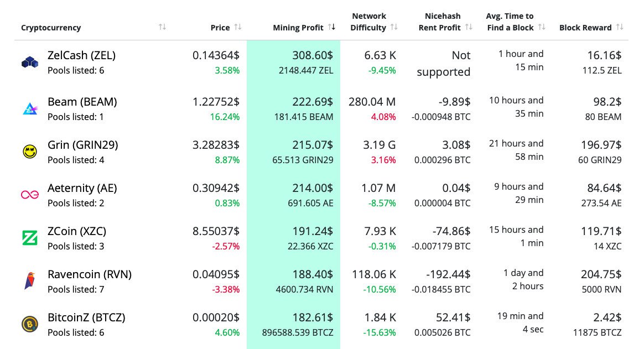Click Beam price 1.22752$

[x=216, y=102]
